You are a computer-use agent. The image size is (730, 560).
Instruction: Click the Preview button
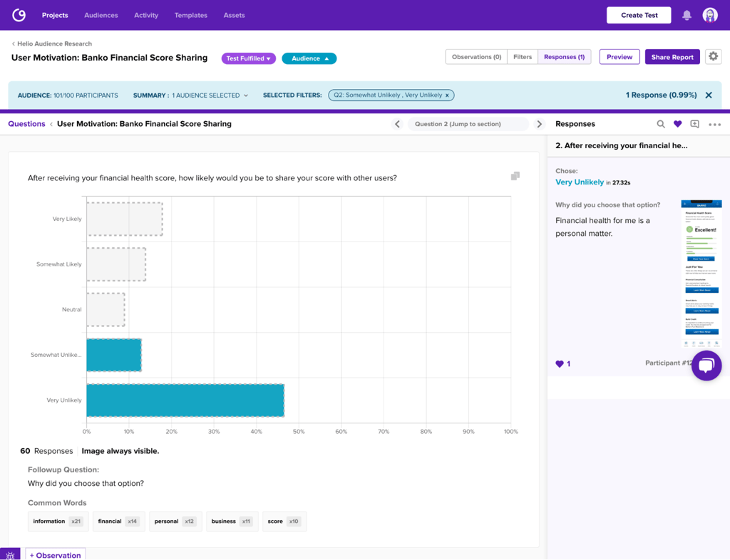[x=620, y=57]
